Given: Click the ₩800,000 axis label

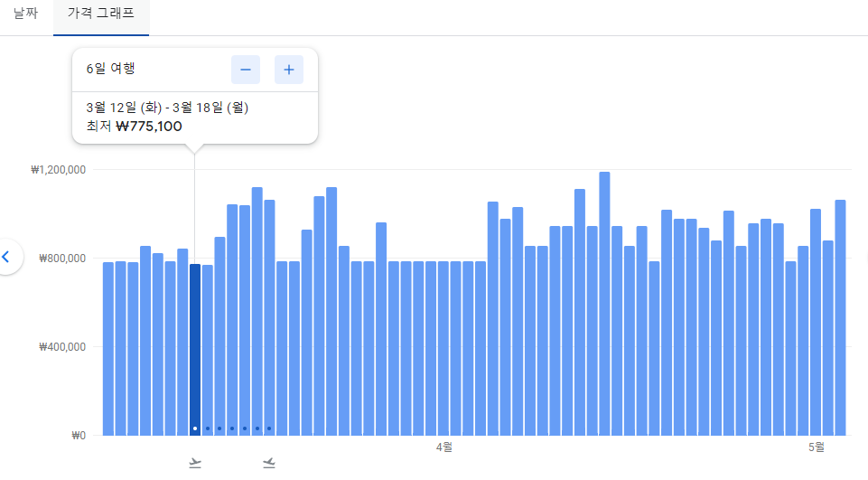Looking at the screenshot, I should tap(62, 259).
